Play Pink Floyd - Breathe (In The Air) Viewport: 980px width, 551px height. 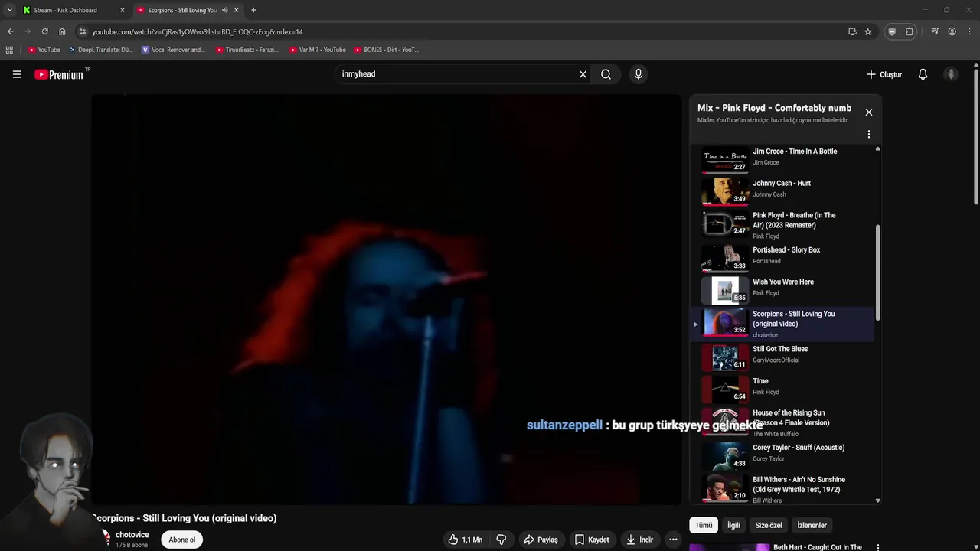[781, 225]
